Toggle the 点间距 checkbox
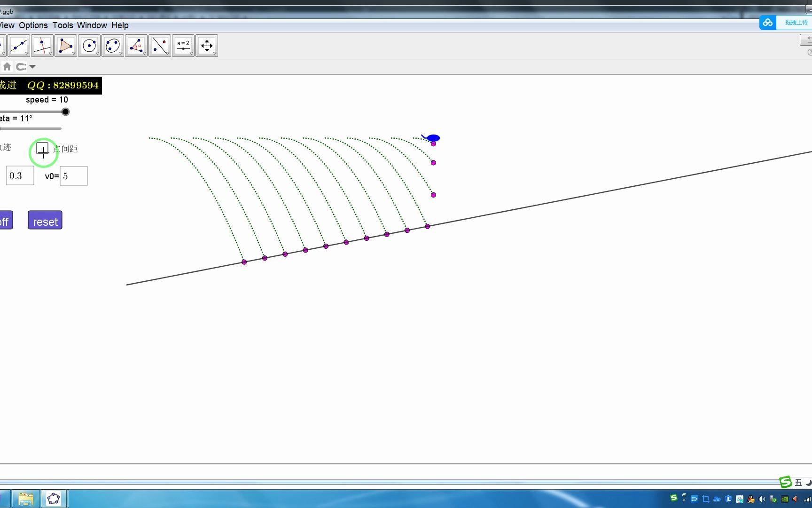This screenshot has height=508, width=812. point(43,149)
